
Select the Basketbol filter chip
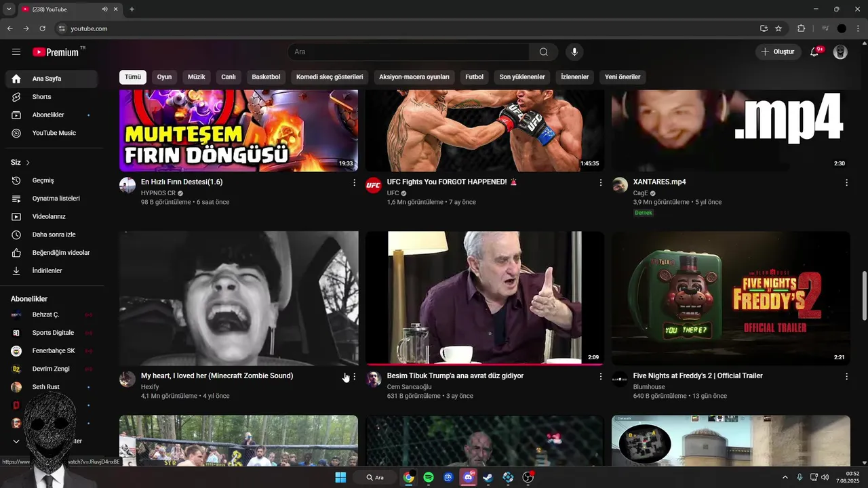(266, 77)
